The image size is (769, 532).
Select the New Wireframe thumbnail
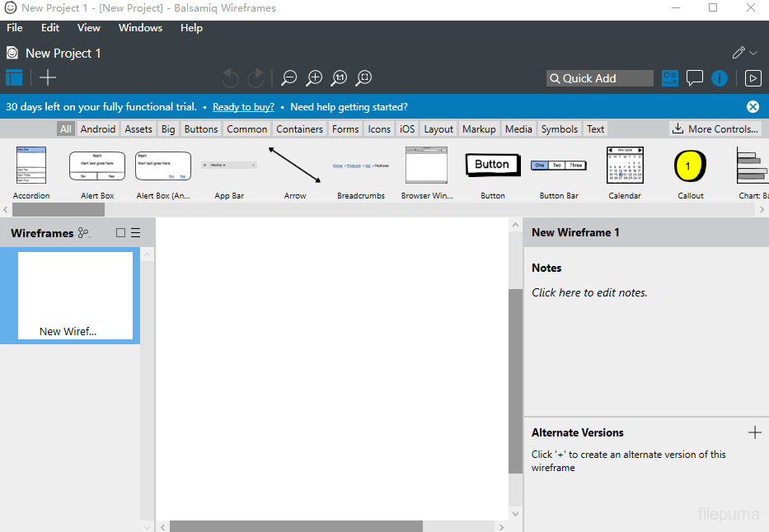(75, 296)
